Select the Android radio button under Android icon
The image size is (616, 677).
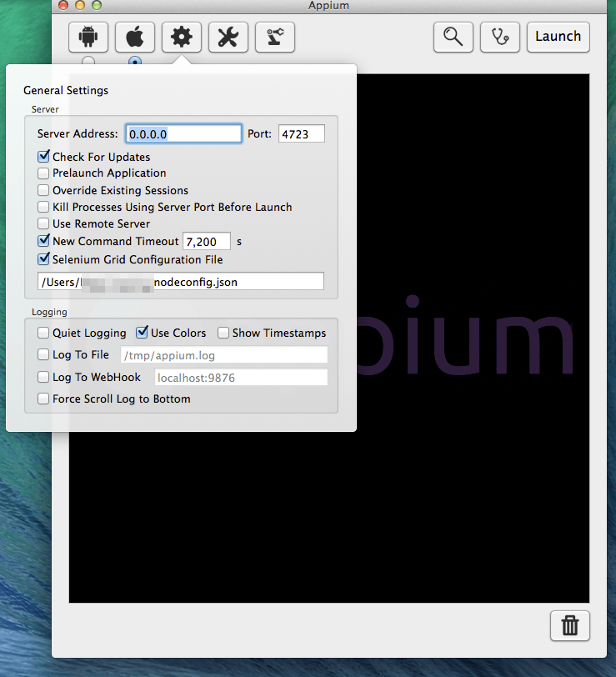[88, 62]
